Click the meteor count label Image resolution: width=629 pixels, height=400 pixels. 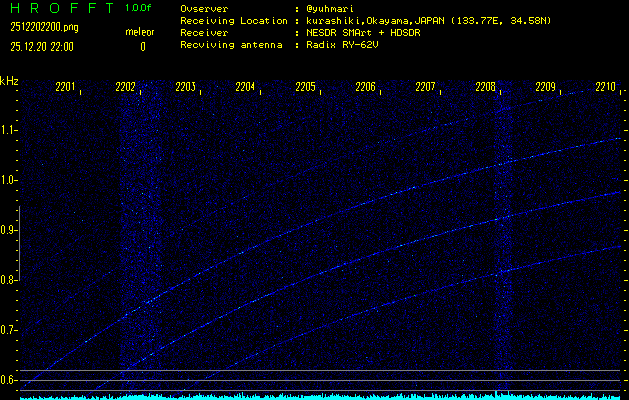coord(140,33)
